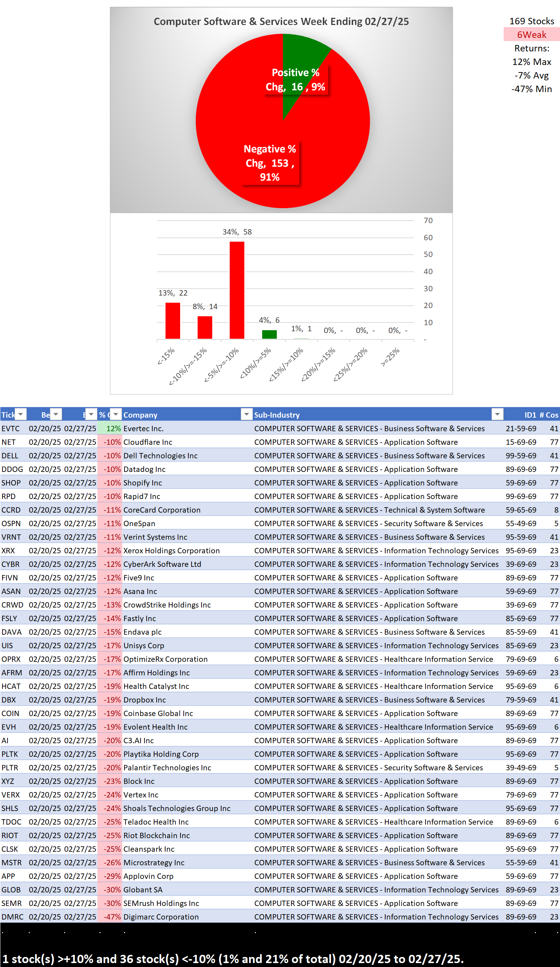This screenshot has height=967, width=560.
Task: Select the 'Verint Systems Inc' company cell
Action: tap(187, 537)
